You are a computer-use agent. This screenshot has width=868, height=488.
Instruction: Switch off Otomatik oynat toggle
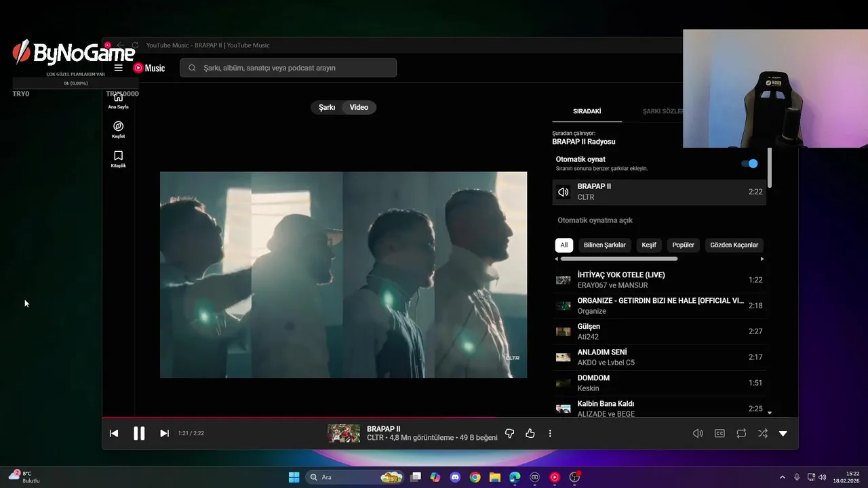coord(749,163)
